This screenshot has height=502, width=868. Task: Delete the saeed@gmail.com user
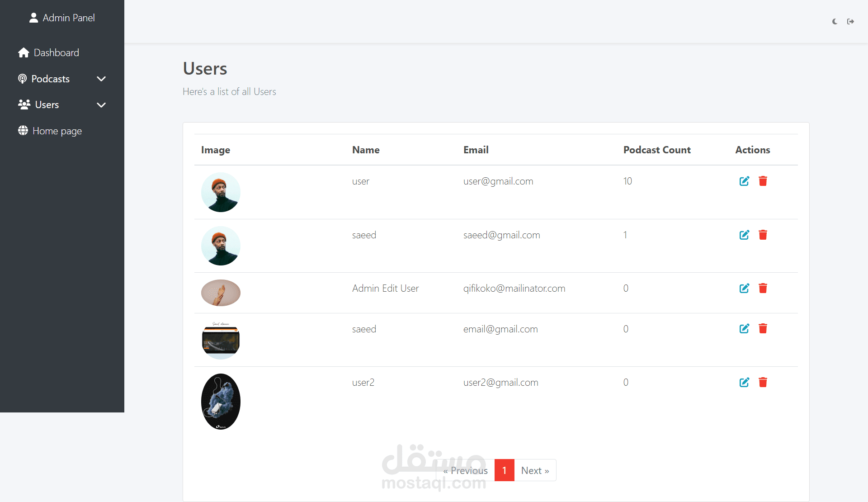(x=763, y=235)
